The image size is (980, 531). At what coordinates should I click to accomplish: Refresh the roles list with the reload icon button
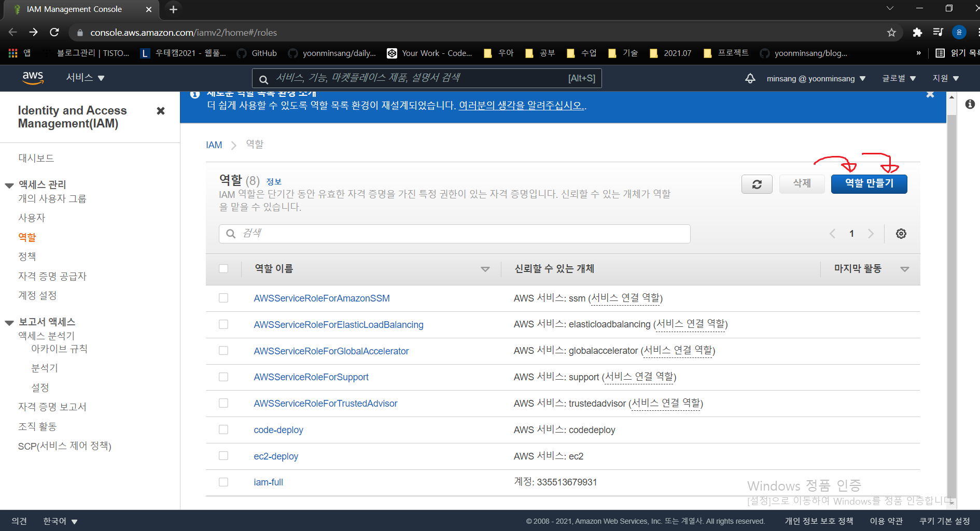coord(757,184)
